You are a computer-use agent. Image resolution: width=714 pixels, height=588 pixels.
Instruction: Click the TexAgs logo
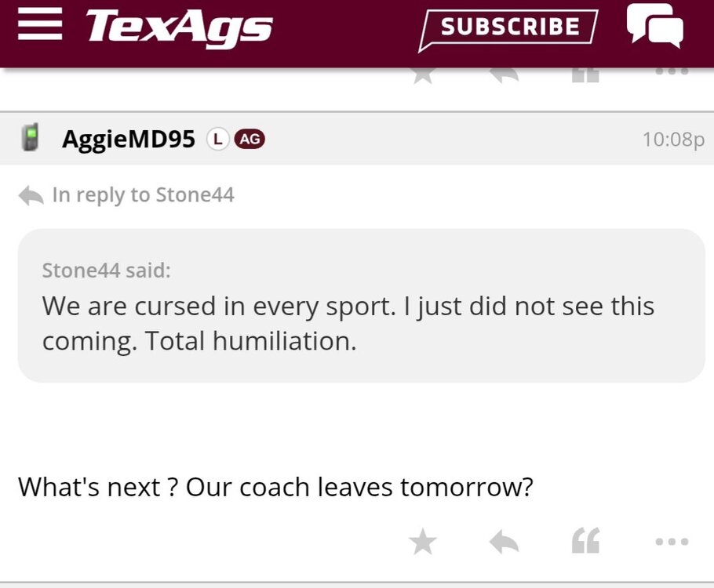(x=179, y=27)
